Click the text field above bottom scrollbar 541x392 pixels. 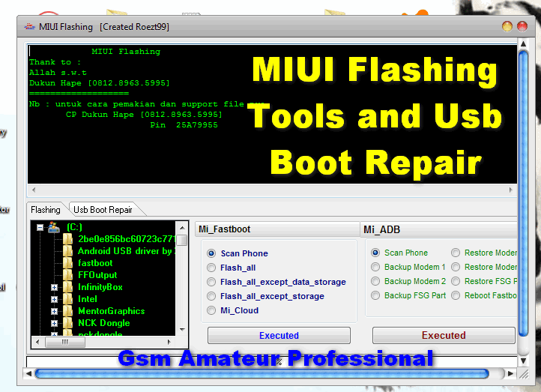point(271,361)
